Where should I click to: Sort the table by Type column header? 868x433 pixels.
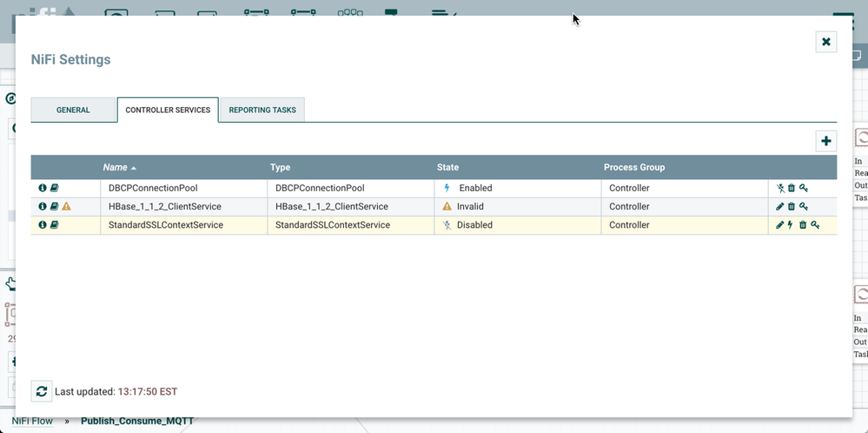coord(281,167)
